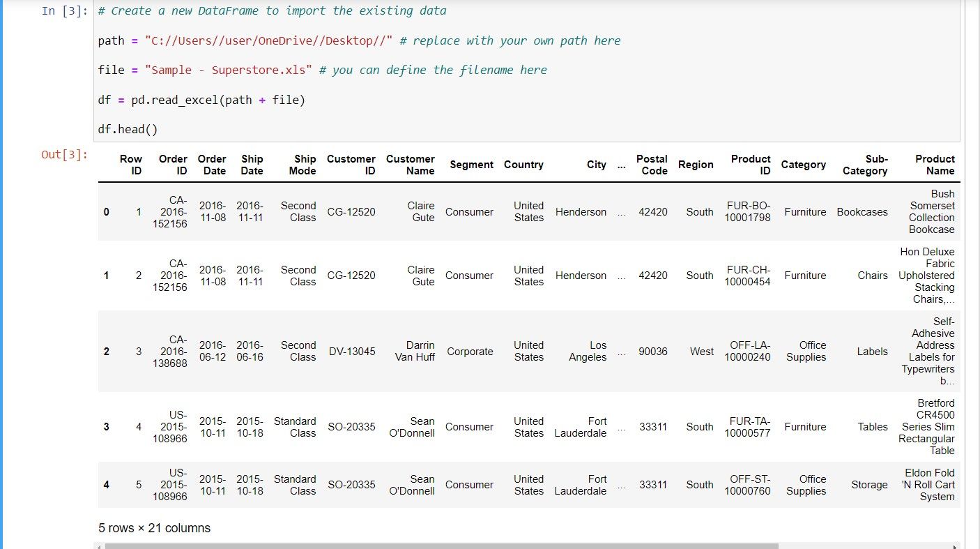
Task: Click the file variable line in code
Action: (322, 70)
